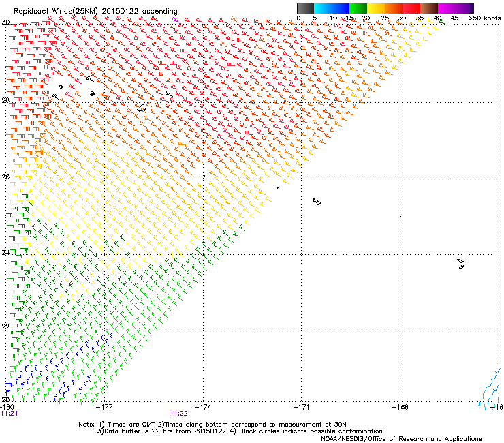Click the magenta wind barb at top edge

pos(176,20)
